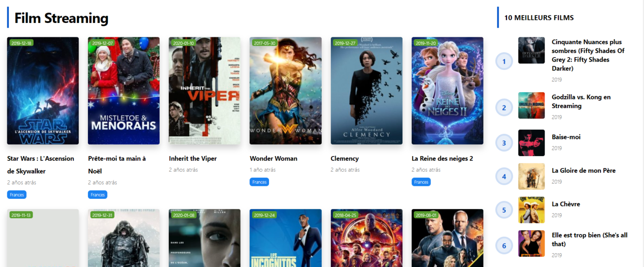Click the 2019-11-13 date badge
The height and width of the screenshot is (267, 644).
point(21,215)
